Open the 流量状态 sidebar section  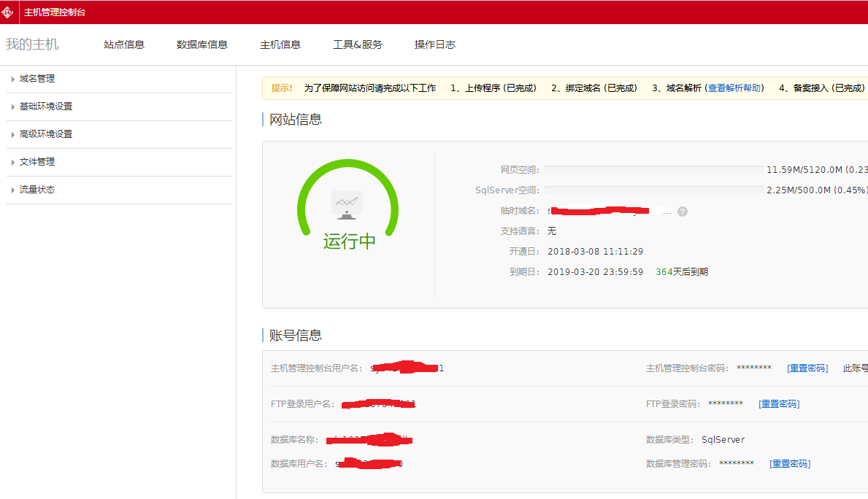[x=37, y=190]
